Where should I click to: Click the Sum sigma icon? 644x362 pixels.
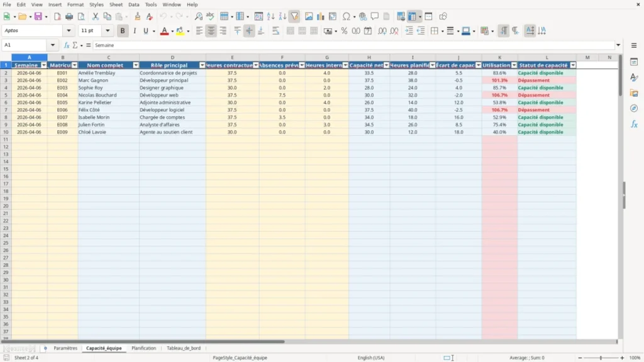click(75, 45)
